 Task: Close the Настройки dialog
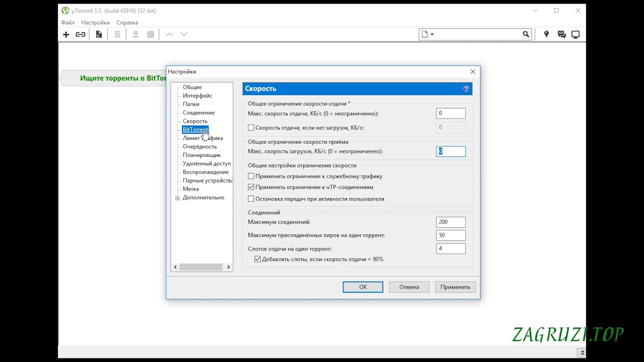[x=473, y=72]
